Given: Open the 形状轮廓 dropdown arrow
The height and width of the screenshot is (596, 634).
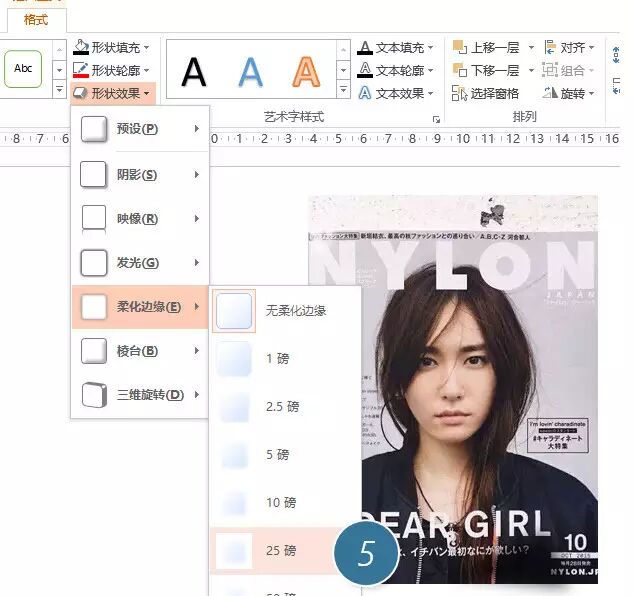Looking at the screenshot, I should pyautogui.click(x=146, y=70).
